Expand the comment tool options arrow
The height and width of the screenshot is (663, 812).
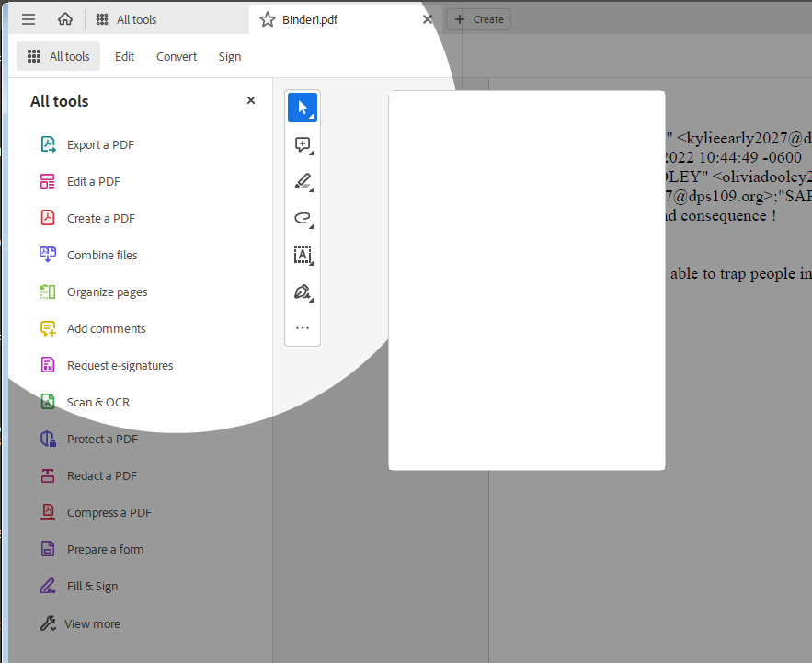pyautogui.click(x=312, y=154)
